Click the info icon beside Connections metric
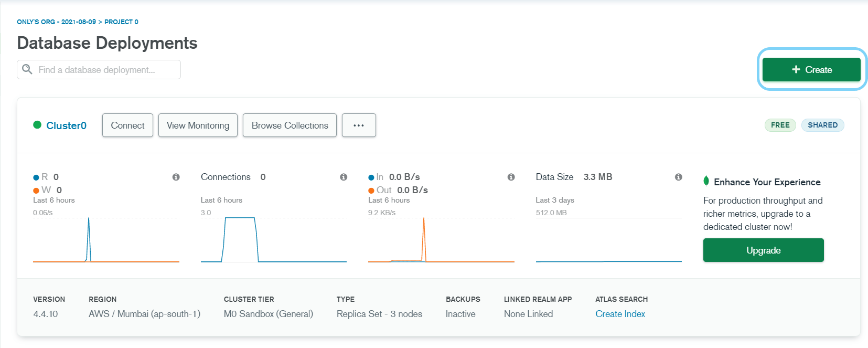 (x=344, y=177)
